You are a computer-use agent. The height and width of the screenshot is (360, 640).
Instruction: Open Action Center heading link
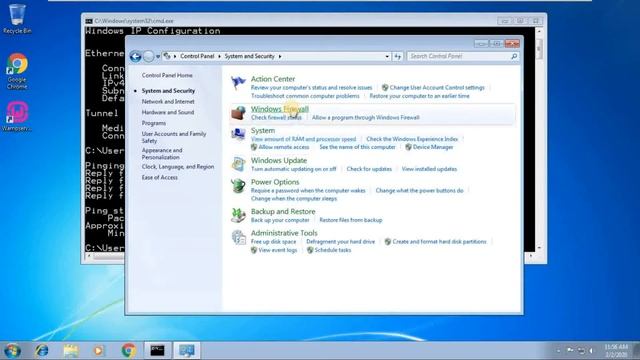(273, 79)
